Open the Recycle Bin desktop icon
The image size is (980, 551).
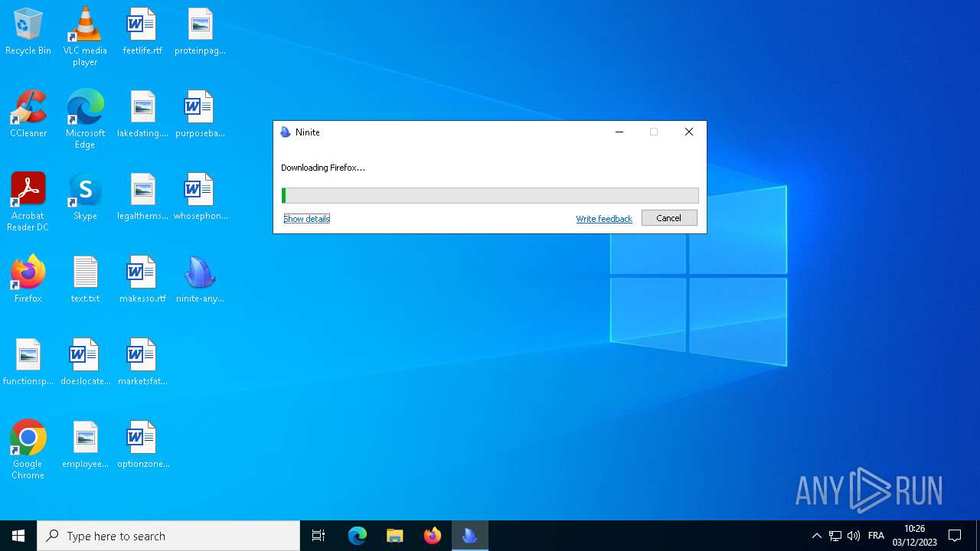pos(28,31)
